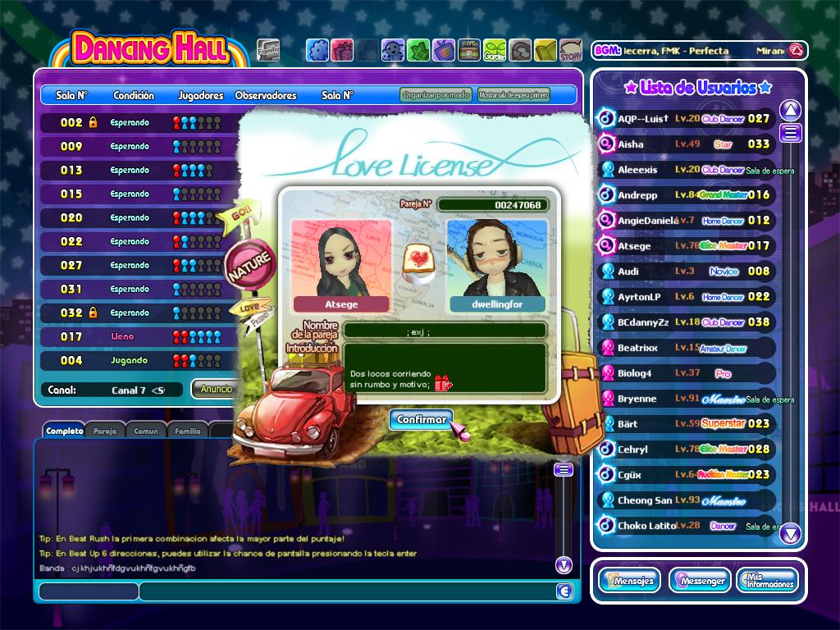Screen dimensions: 840x630
Task: Select room 013 row
Action: coord(139,170)
